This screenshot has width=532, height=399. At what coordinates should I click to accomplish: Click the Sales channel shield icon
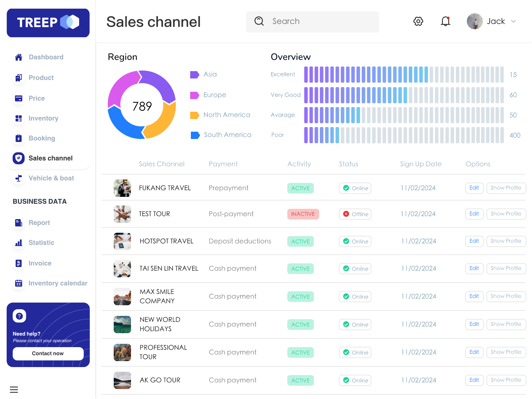point(19,158)
